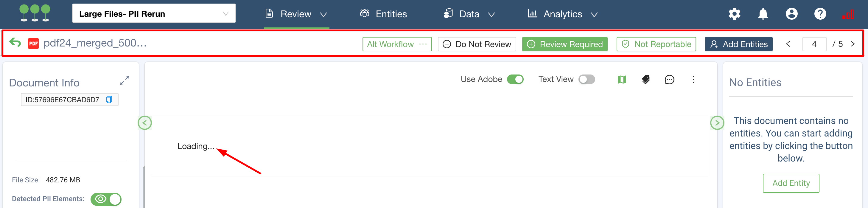Open the notifications bell
The height and width of the screenshot is (208, 868).
pyautogui.click(x=763, y=14)
